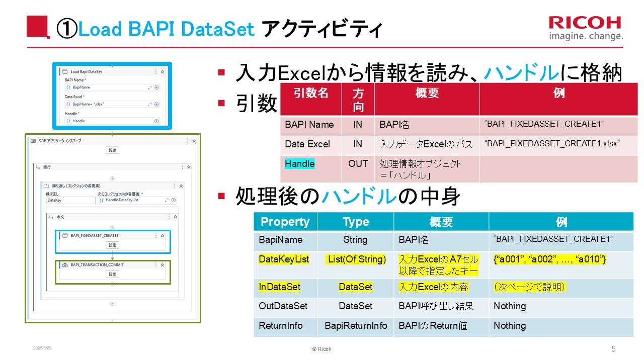Collapse the 実行 sequence container
Screen dimensions: 644x362
tap(189, 167)
